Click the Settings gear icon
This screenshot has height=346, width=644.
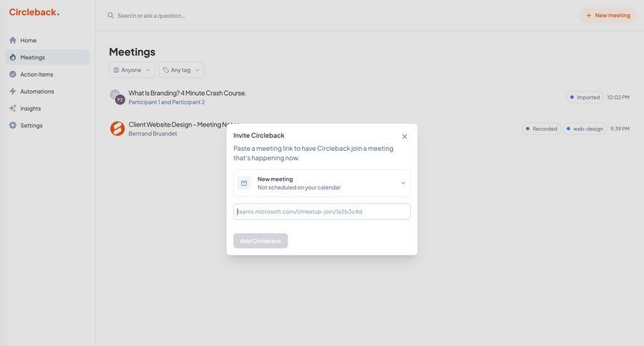(x=13, y=125)
